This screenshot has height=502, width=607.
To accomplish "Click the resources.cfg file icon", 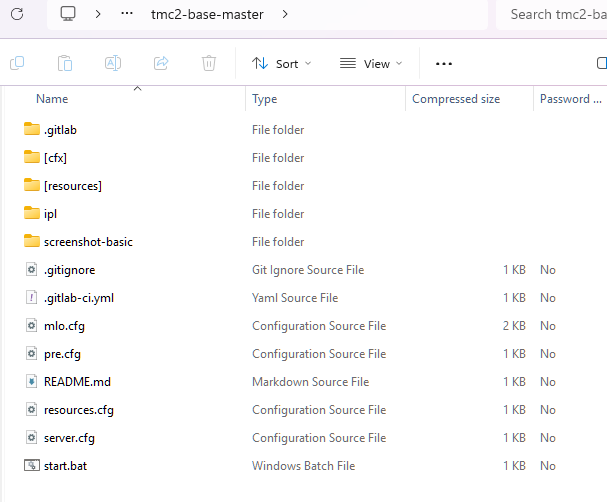I will pos(31,409).
